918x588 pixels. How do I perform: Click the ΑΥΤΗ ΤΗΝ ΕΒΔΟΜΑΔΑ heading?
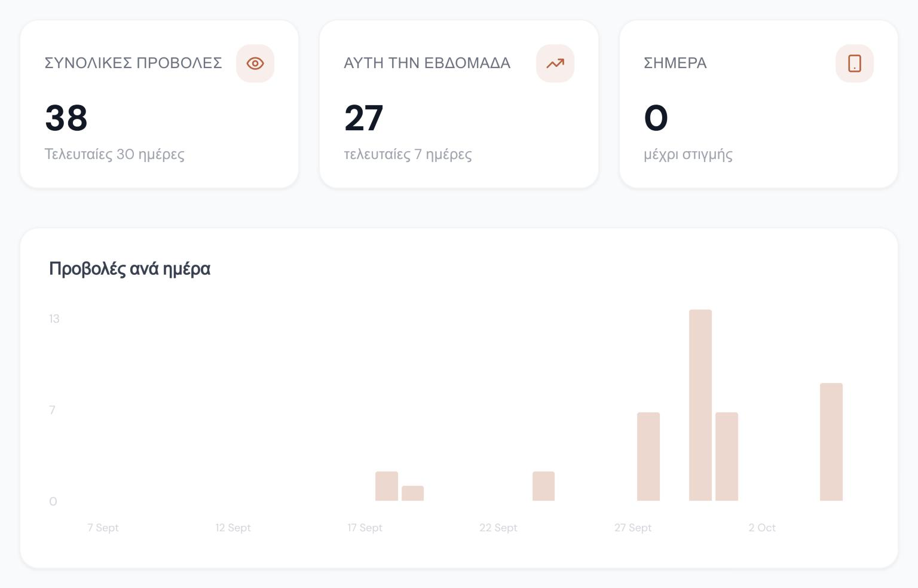[427, 63]
